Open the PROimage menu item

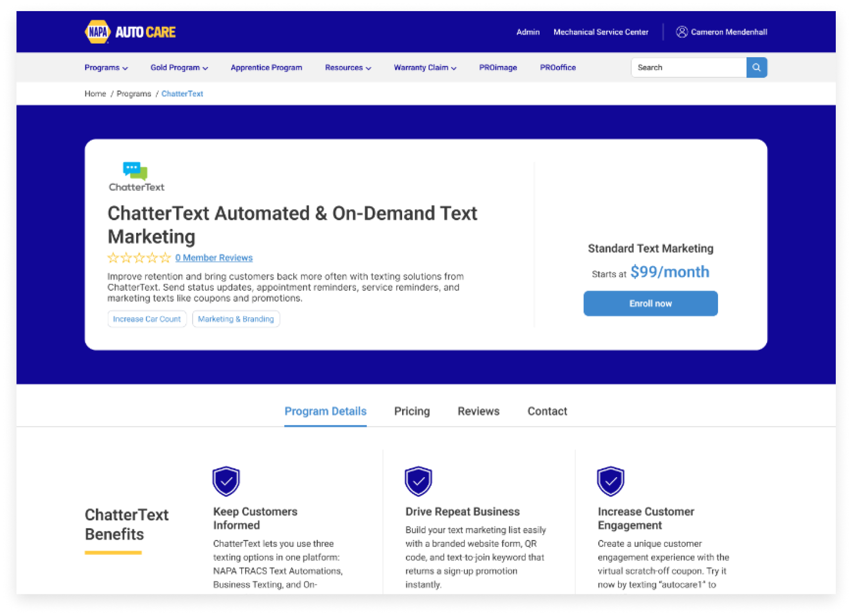(498, 67)
